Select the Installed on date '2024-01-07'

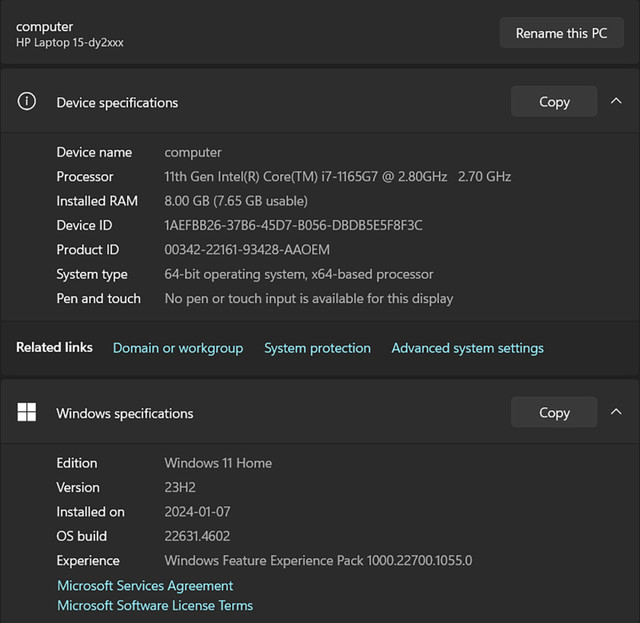pyautogui.click(x=198, y=512)
